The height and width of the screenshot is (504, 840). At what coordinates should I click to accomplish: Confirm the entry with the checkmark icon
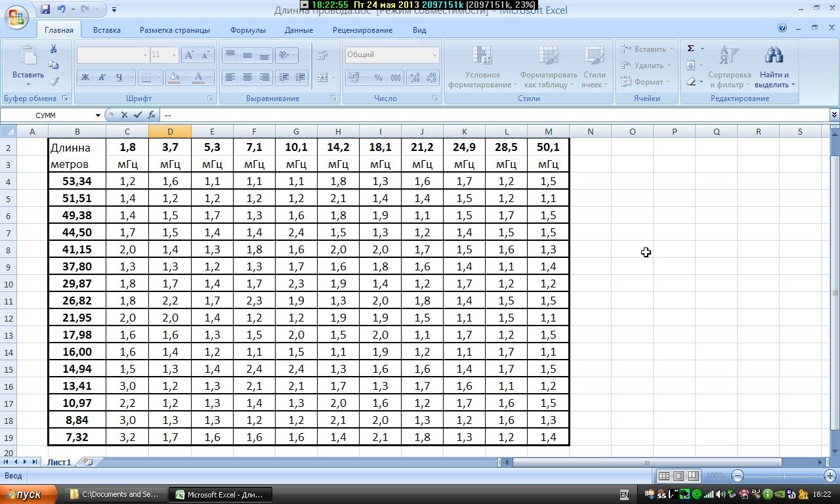tap(137, 115)
